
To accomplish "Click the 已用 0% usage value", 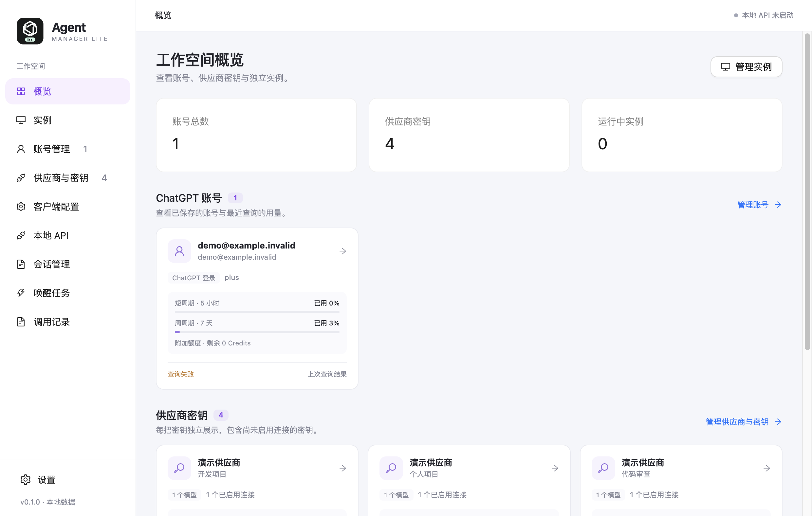I will 327,303.
